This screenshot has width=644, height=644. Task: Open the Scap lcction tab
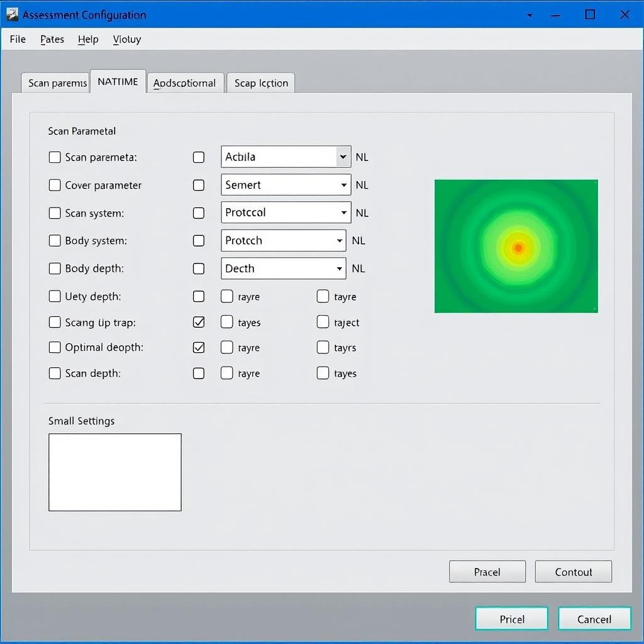click(x=261, y=83)
